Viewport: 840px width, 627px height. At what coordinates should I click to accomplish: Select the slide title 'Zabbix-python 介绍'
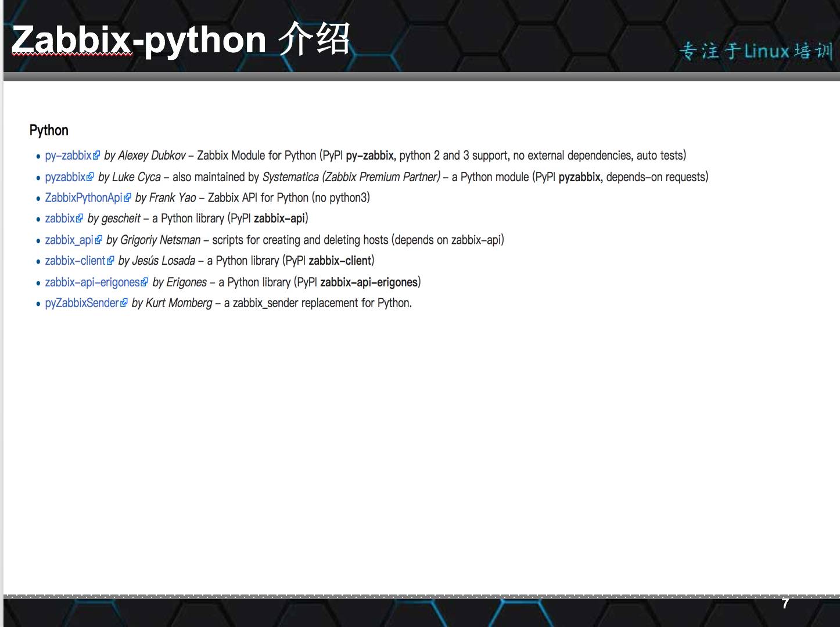click(x=181, y=39)
